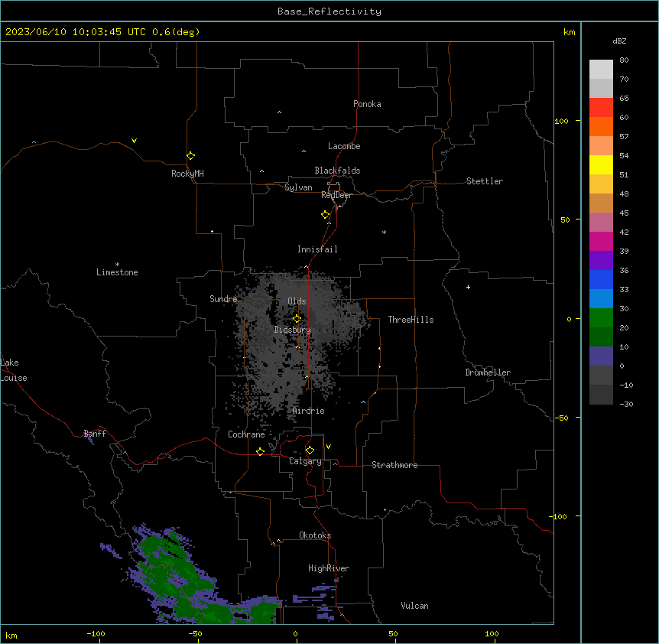Click the Base_Reflectivity title
The image size is (659, 644).
[329, 11]
